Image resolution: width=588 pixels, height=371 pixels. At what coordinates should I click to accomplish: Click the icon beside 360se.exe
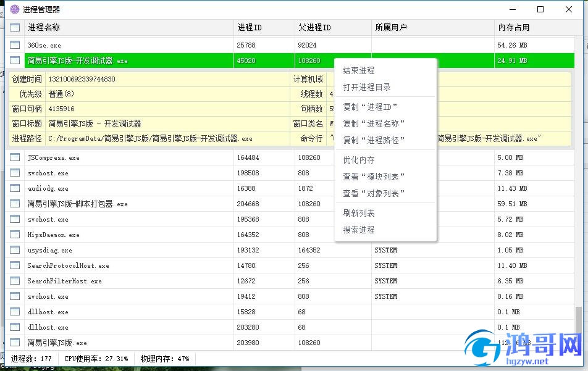[x=15, y=45]
